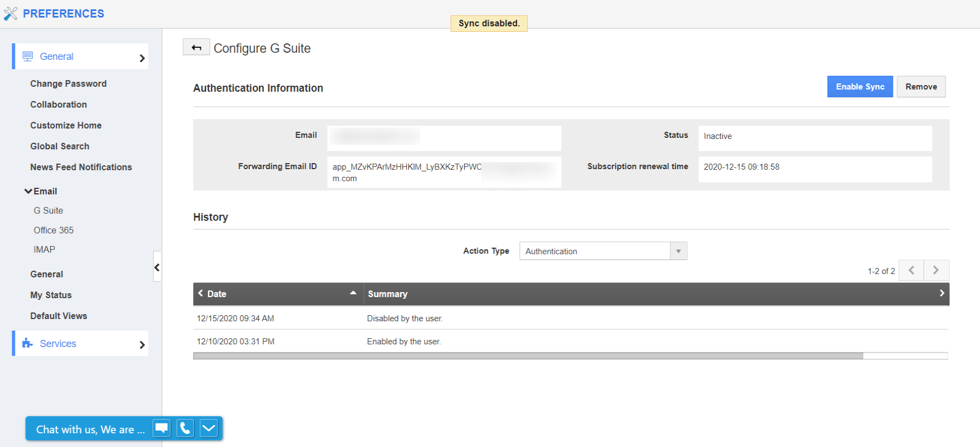
Task: Click the horizontal scrollbar under history table
Action: coord(527,356)
